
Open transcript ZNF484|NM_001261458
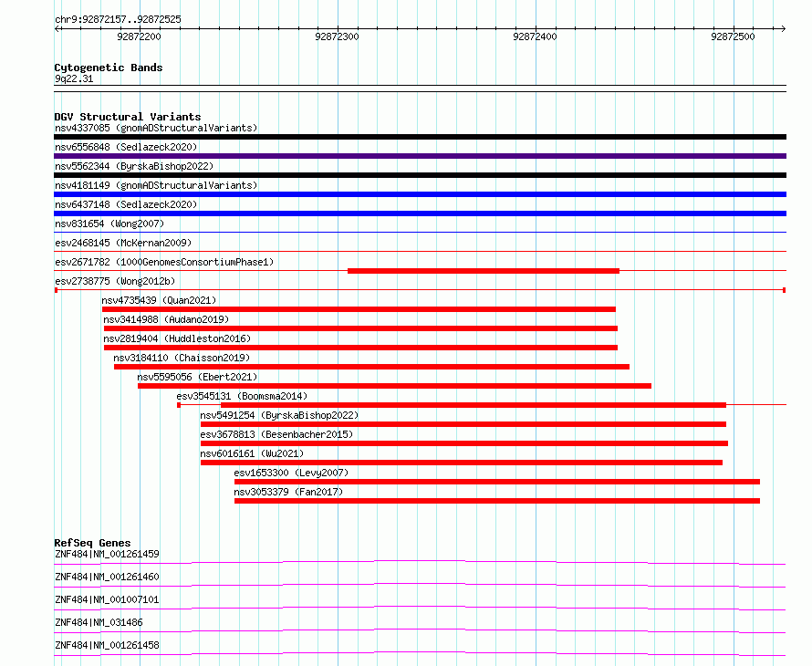(107, 645)
